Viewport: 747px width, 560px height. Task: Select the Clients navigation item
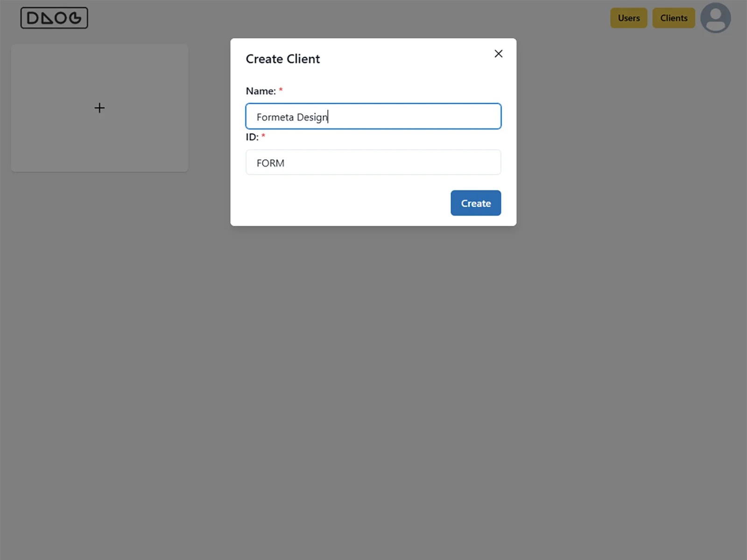click(x=673, y=18)
